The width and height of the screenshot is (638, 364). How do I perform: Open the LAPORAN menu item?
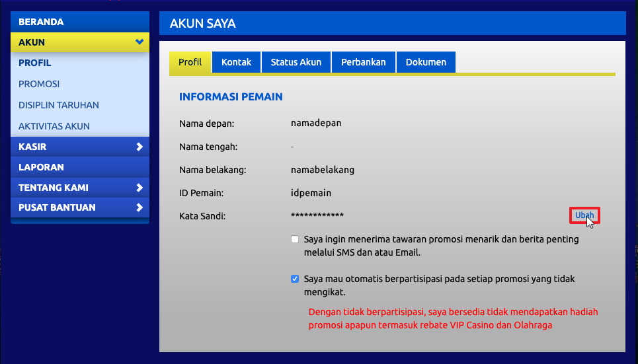click(x=41, y=167)
